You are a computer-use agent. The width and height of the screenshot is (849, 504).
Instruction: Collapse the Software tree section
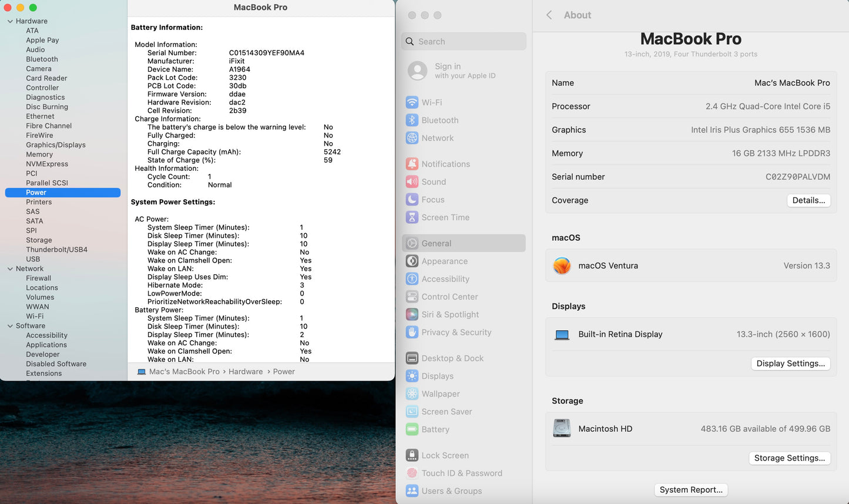[x=10, y=326]
